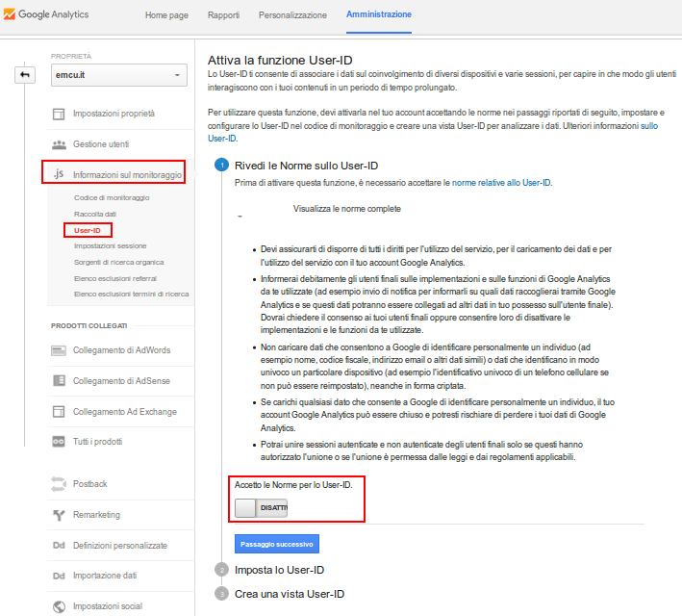This screenshot has width=682, height=616.
Task: Click the Rivedi le Norme sullo User-ID heading
Action: point(306,166)
